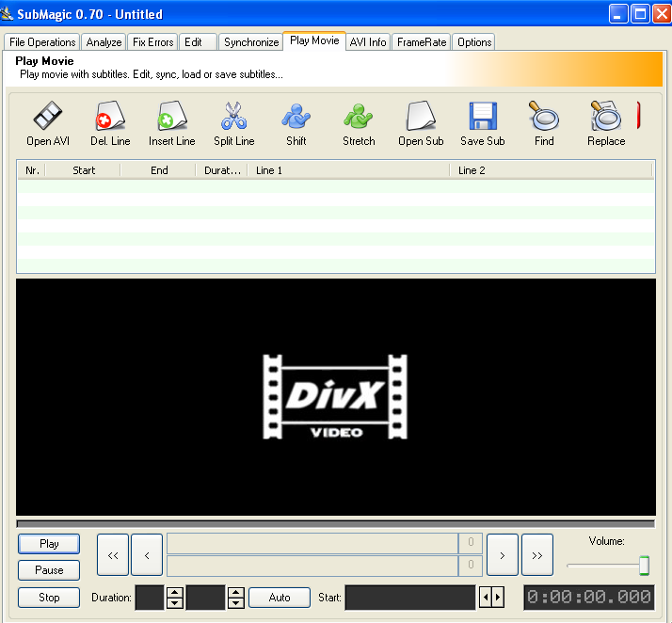The width and height of the screenshot is (672, 623).
Task: Focus the first Duration input box
Action: pos(150,598)
